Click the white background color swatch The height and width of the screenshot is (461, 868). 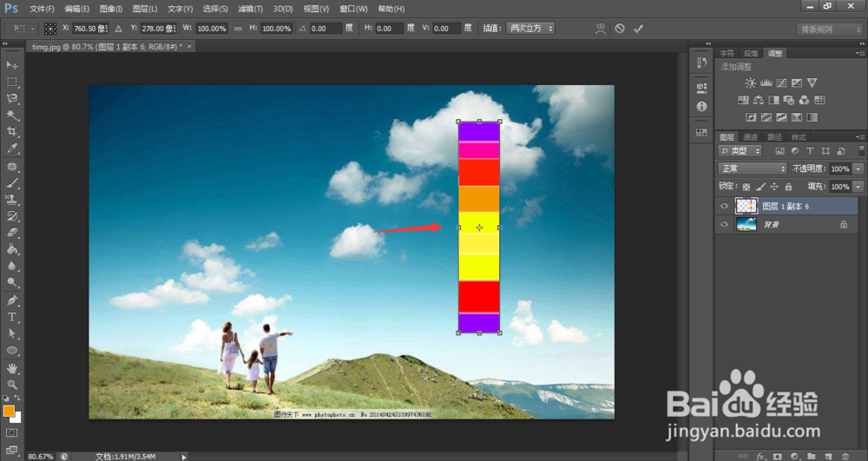(16, 418)
